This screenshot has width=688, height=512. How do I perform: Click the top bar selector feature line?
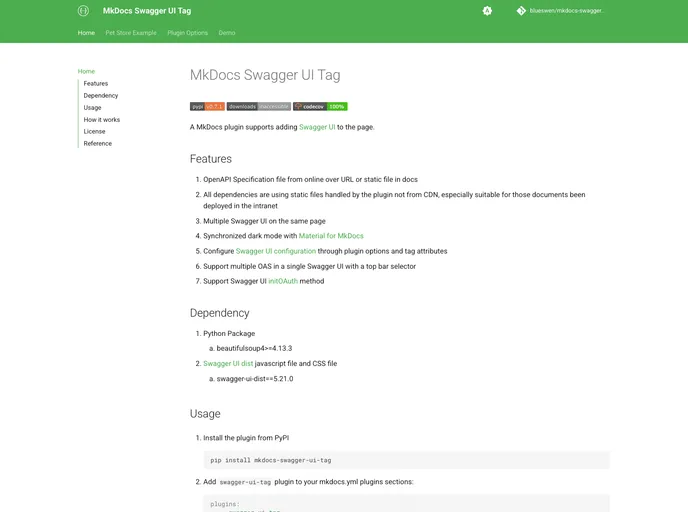pos(309,266)
